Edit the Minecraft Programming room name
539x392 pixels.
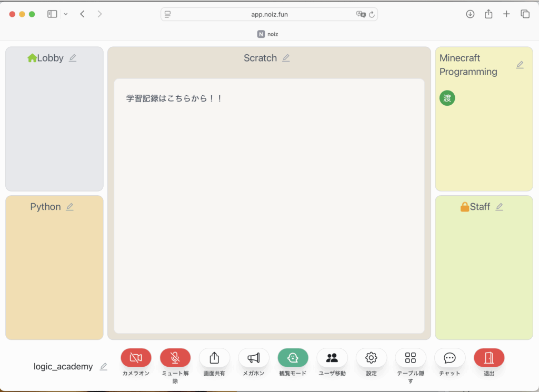(x=520, y=65)
